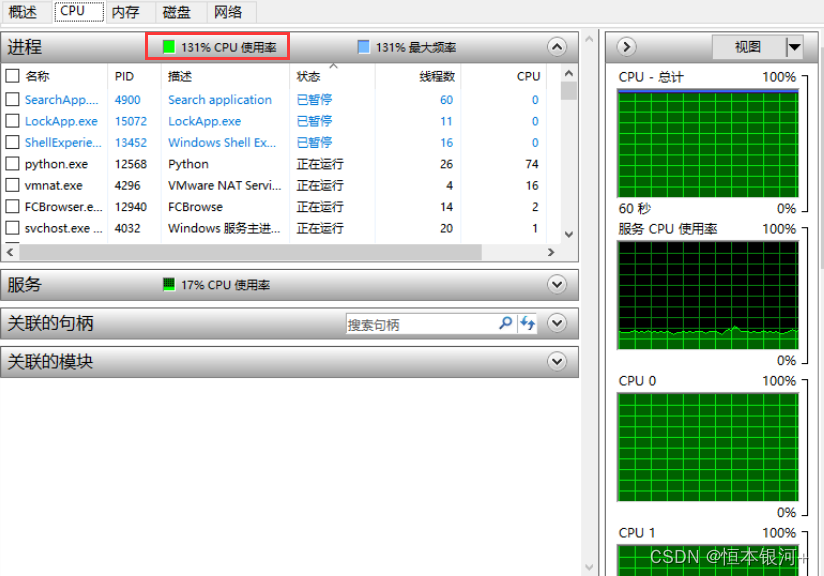The image size is (824, 576).
Task: Collapse the 进程 section using its chevron
Action: 557,47
